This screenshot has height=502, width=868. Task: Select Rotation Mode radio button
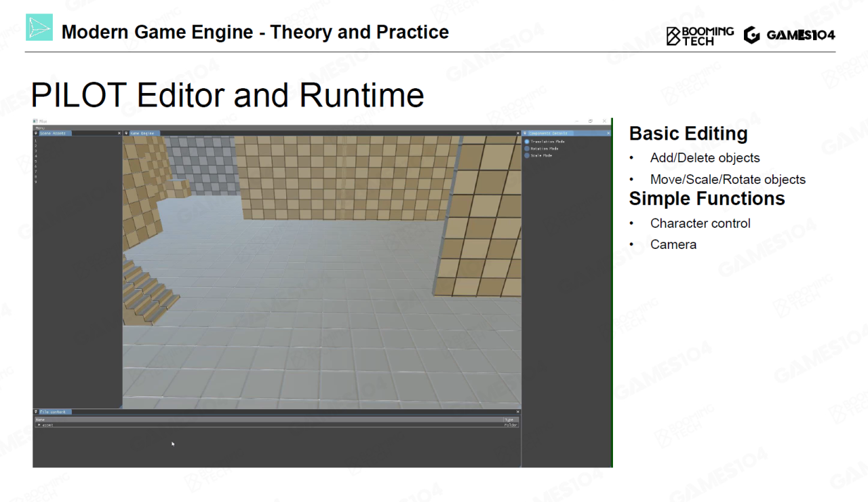pos(527,149)
